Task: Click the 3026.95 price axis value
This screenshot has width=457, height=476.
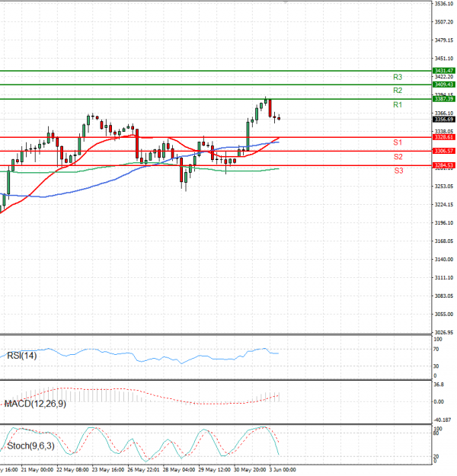Action: (x=444, y=332)
